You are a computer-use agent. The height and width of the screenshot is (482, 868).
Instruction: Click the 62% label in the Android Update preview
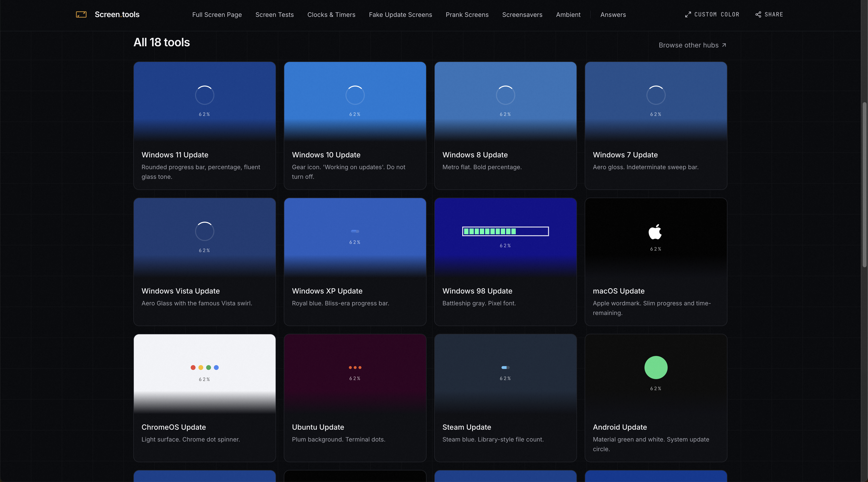point(656,388)
